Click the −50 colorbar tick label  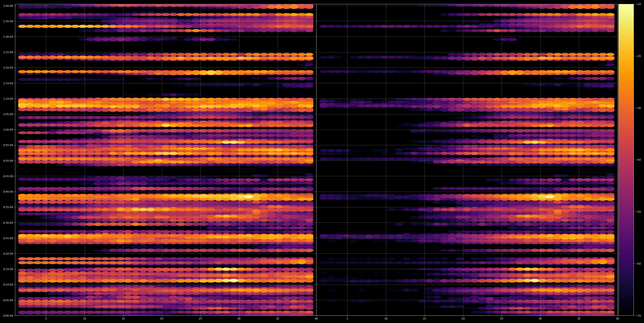[638, 212]
